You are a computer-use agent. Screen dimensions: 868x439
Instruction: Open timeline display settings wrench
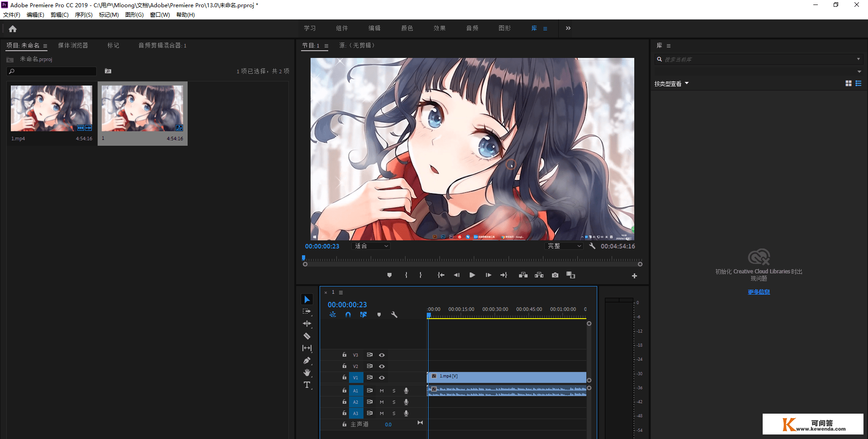pyautogui.click(x=394, y=315)
